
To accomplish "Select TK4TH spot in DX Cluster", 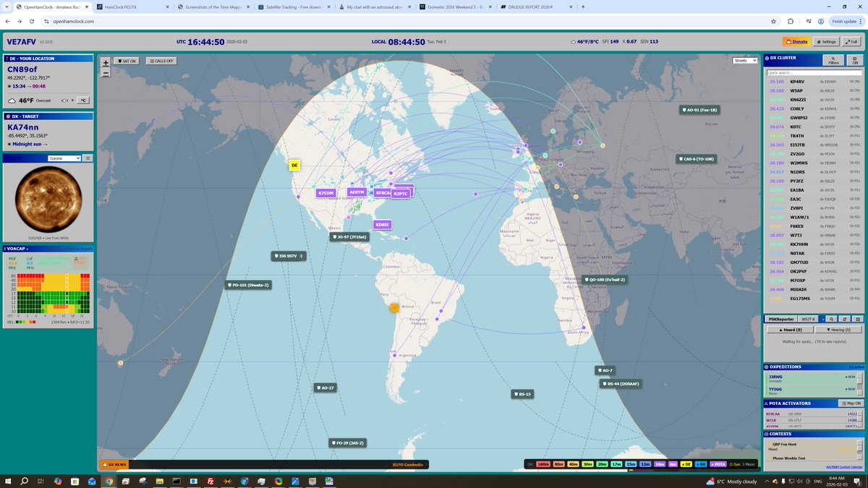I will pyautogui.click(x=814, y=135).
